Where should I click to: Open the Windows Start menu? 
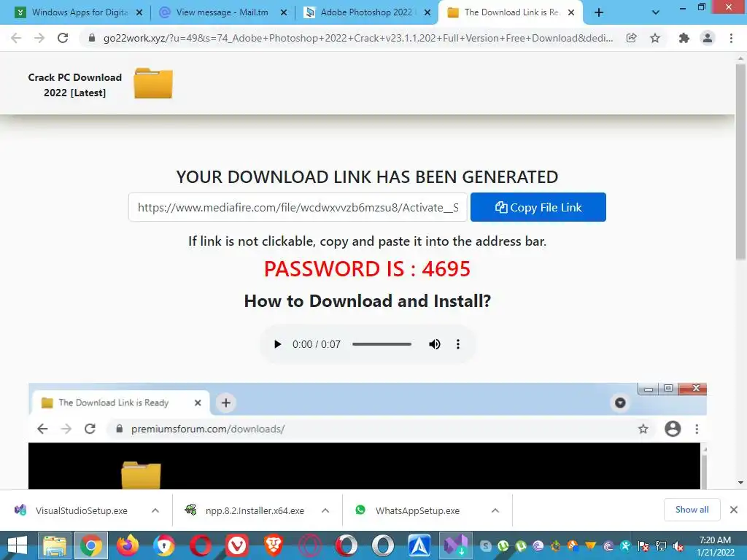coord(18,545)
